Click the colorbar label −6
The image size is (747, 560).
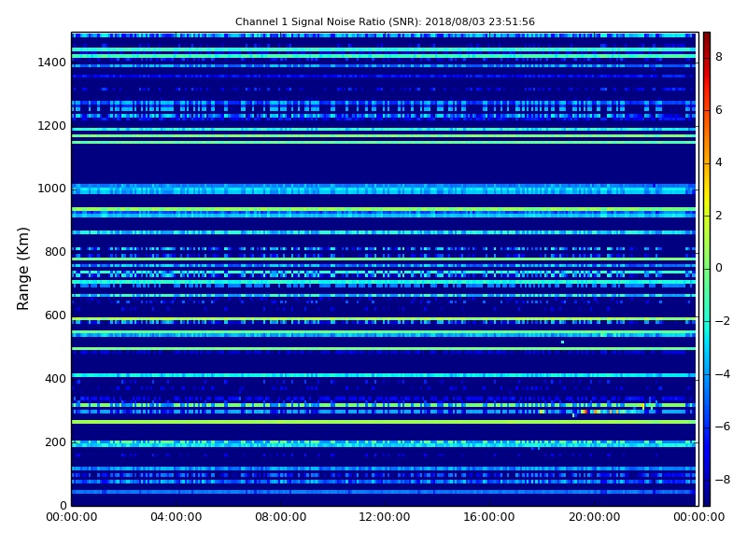click(x=723, y=427)
